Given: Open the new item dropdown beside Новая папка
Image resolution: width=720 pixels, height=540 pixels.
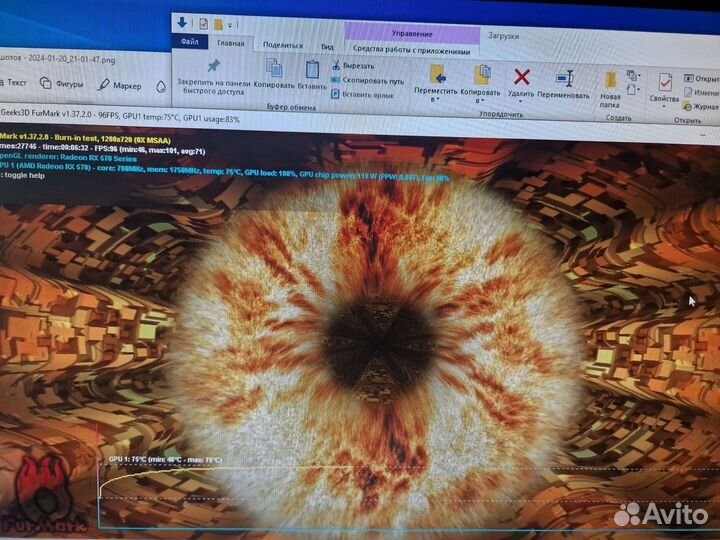Looking at the screenshot, I should click(633, 75).
